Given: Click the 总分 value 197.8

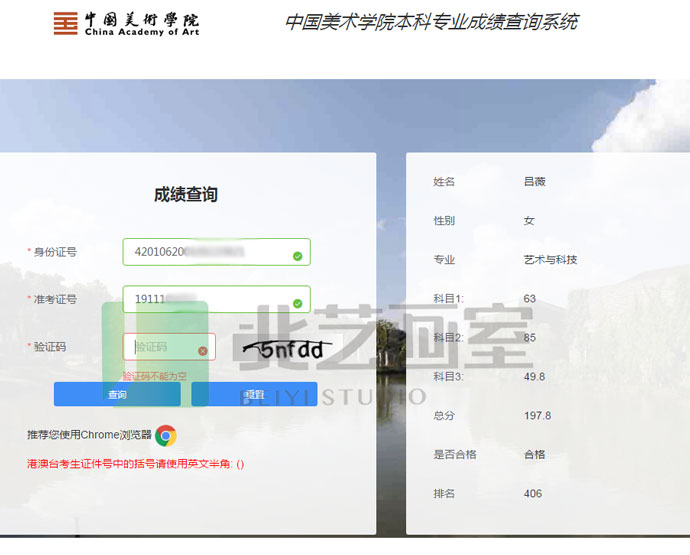Looking at the screenshot, I should [x=537, y=415].
